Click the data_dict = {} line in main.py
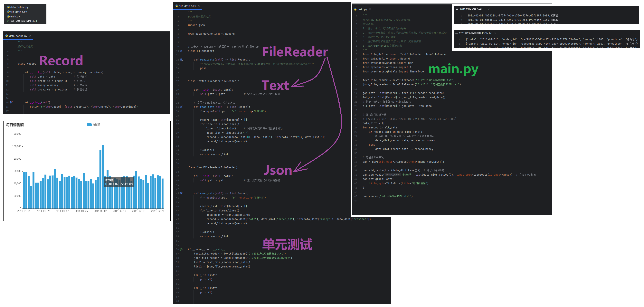Image resolution: width=644 pixels, height=307 pixels. pyautogui.click(x=374, y=123)
